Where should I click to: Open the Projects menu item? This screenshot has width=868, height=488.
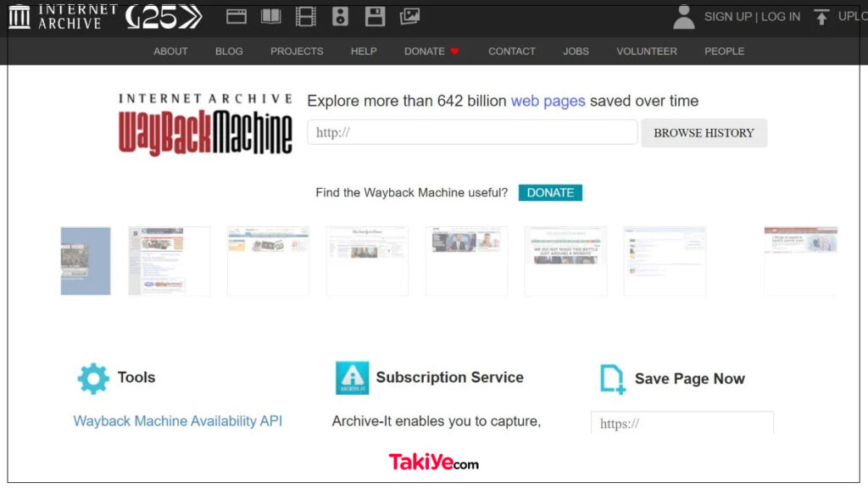point(297,52)
